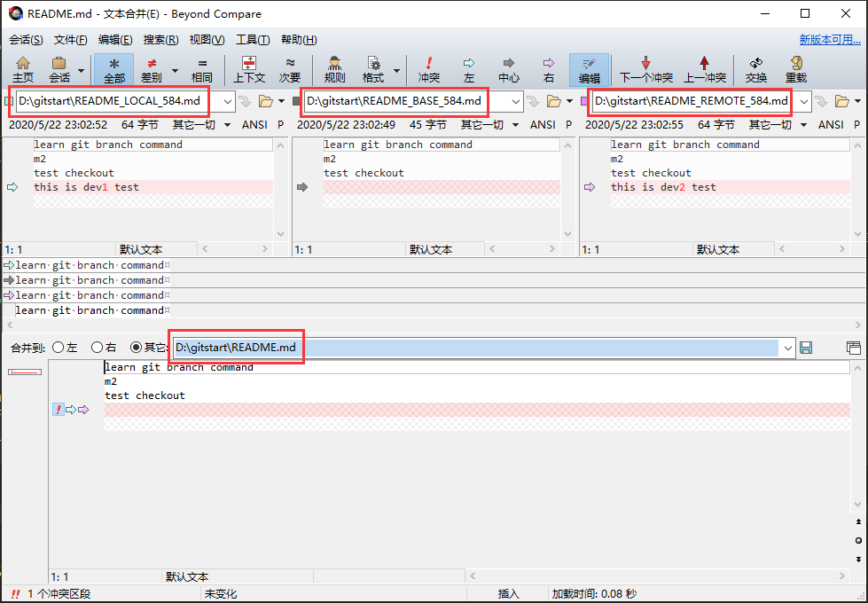Click the 交换 (Swap) toolbar icon
Screen dimensions: 868x603
point(756,69)
